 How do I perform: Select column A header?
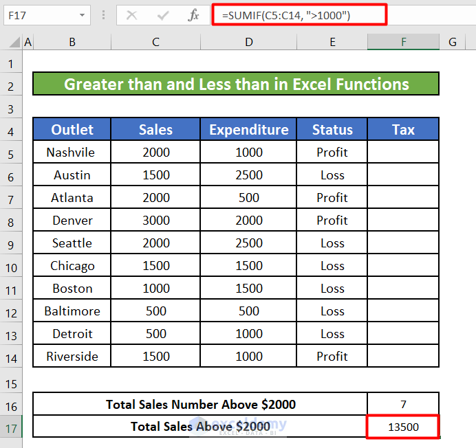coord(28,42)
